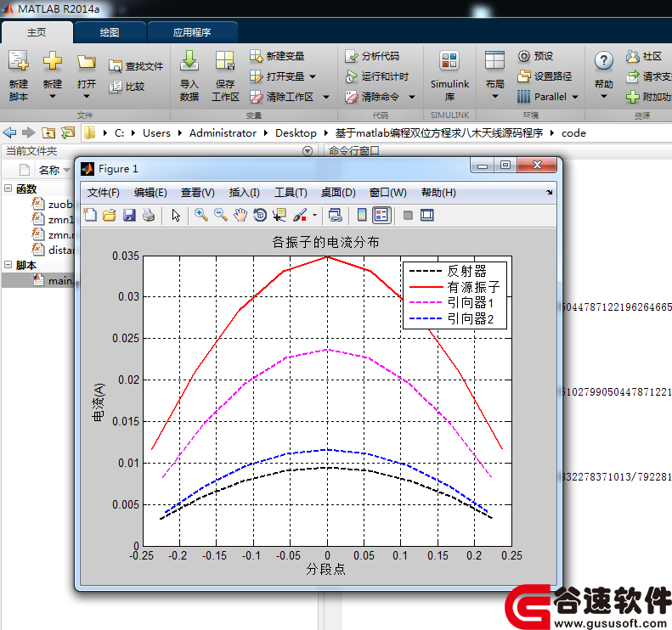
Task: Import data with 导入数据 icon
Action: (189, 60)
